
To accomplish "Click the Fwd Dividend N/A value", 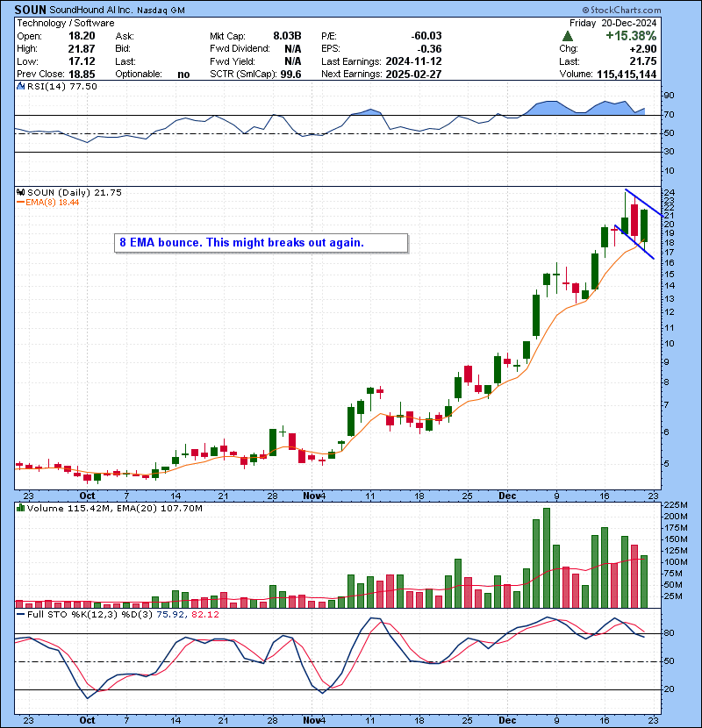I will [293, 49].
